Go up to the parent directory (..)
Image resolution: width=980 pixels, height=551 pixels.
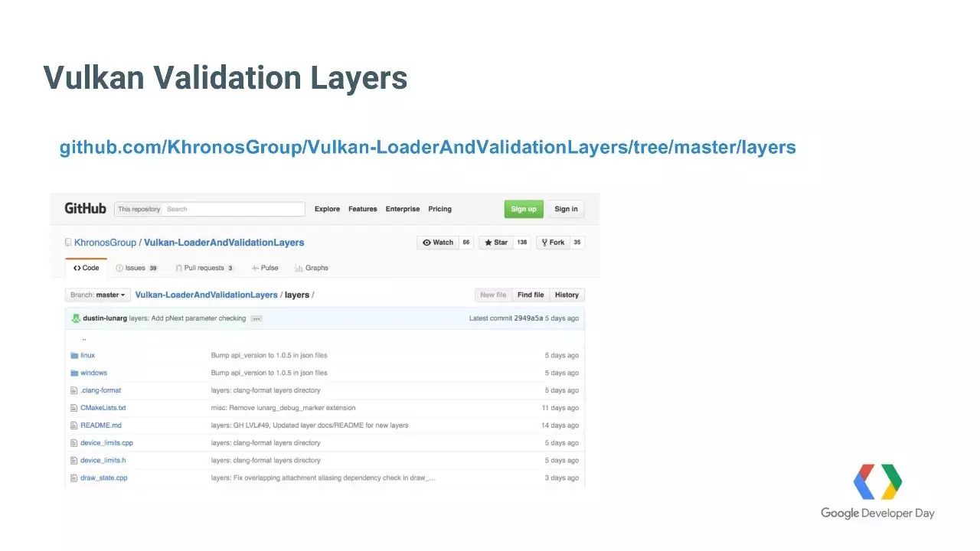click(x=83, y=338)
